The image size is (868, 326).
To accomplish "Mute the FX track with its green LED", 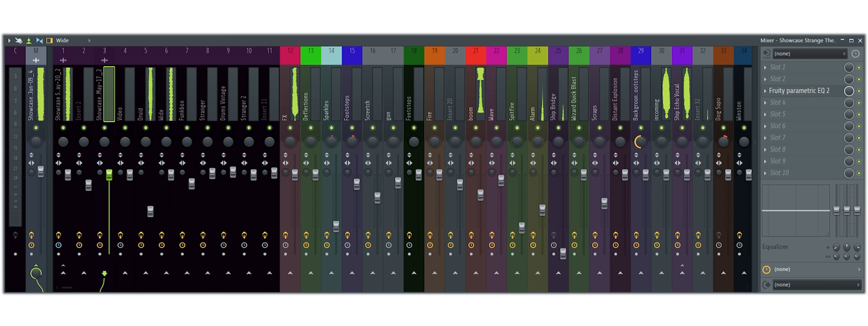I will pyautogui.click(x=290, y=128).
